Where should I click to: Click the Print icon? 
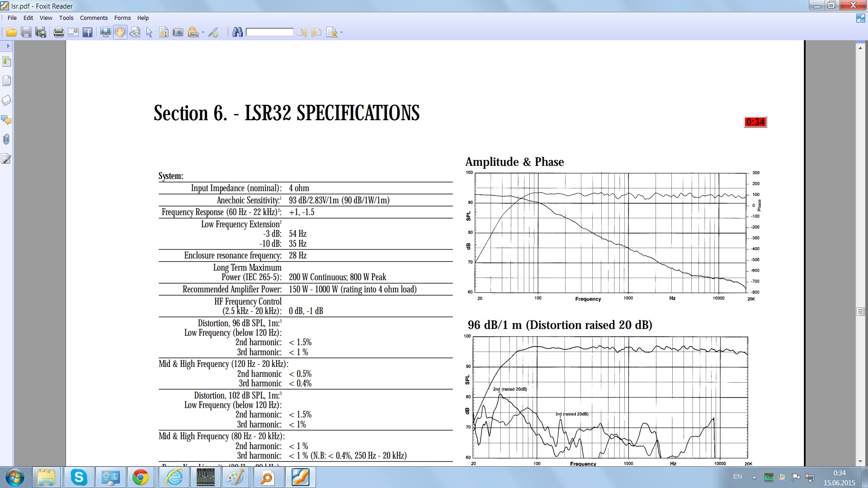pyautogui.click(x=58, y=32)
